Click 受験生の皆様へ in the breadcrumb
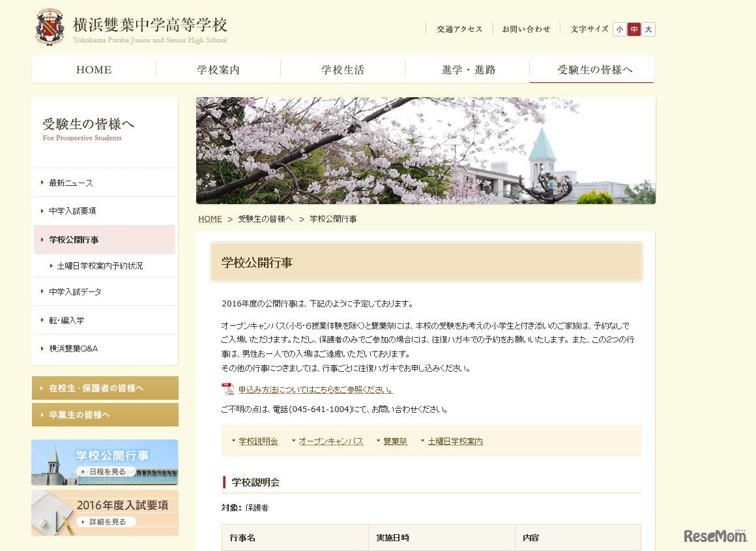The height and width of the screenshot is (551, 756). pos(265,219)
